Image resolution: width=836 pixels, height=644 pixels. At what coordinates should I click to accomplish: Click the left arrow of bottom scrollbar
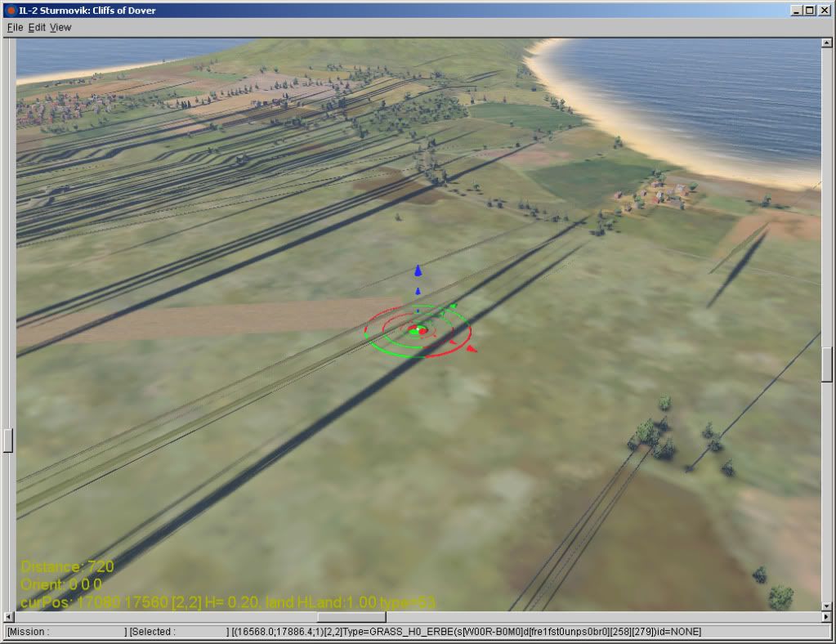pyautogui.click(x=8, y=617)
